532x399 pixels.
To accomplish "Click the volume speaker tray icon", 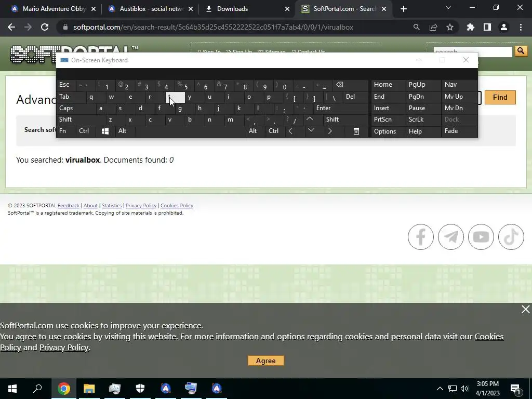I will click(464, 389).
